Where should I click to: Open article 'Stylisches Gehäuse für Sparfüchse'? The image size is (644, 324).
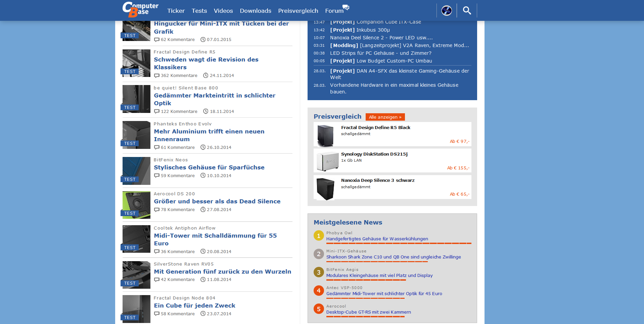(209, 167)
